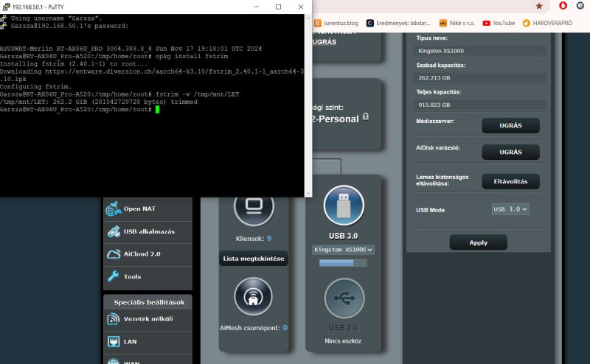Viewport: 590px width, 364px height.
Task: Click the clients (Kliensek) monitor icon
Action: [x=254, y=206]
